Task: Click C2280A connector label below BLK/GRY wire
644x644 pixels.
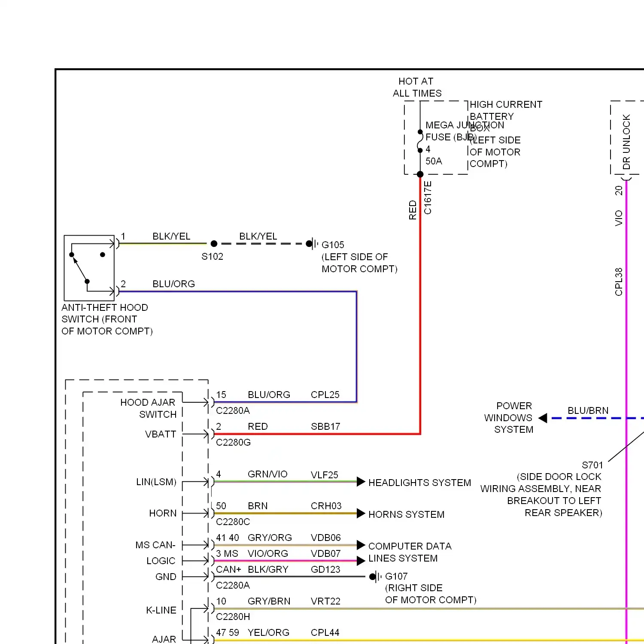Action: pos(233,585)
